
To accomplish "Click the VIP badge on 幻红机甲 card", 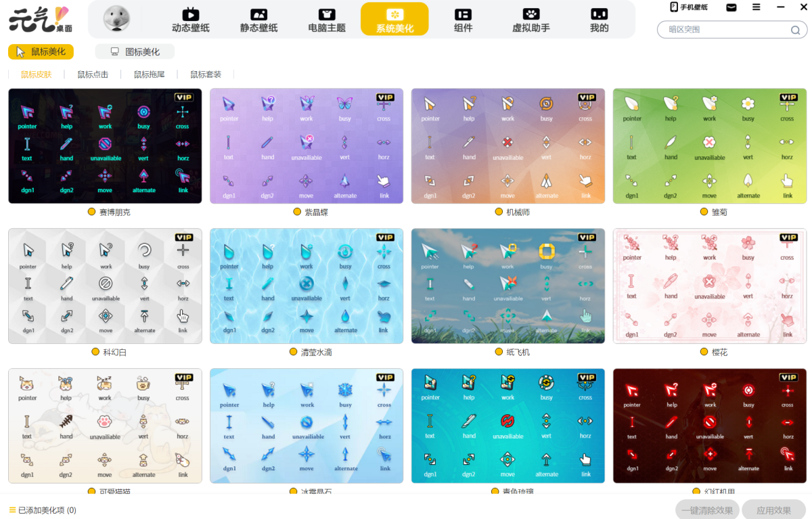I will 788,378.
